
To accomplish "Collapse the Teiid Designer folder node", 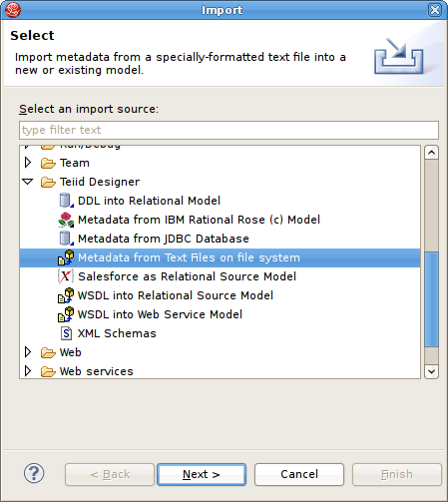I will [x=28, y=182].
